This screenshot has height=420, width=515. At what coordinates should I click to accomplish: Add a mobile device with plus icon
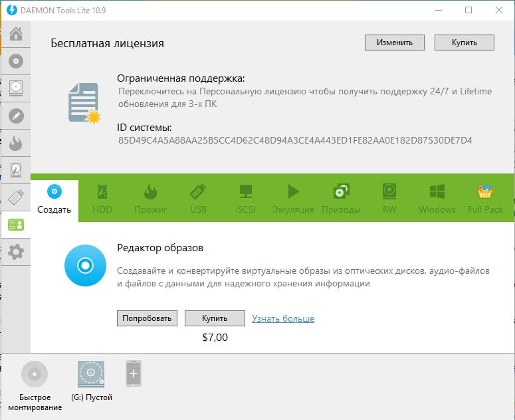(x=134, y=373)
